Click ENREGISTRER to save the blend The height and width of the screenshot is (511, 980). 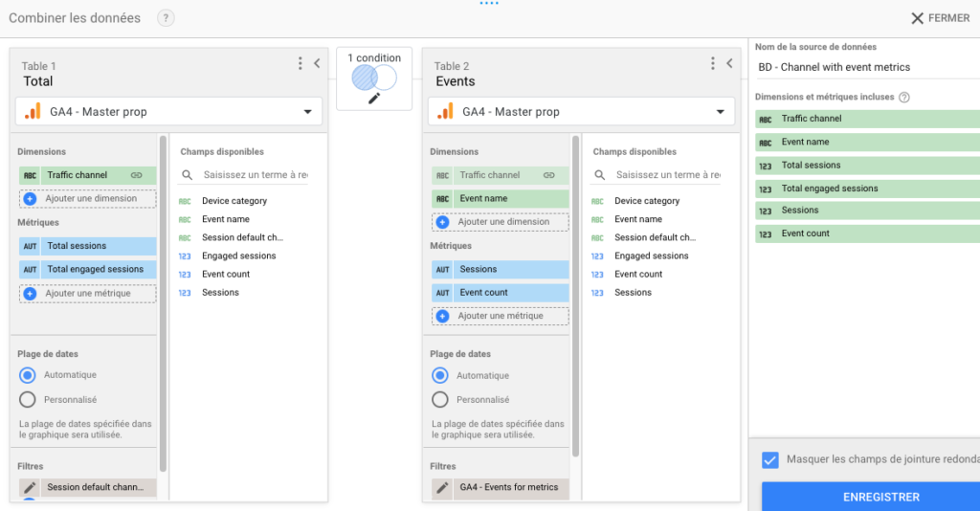871,497
